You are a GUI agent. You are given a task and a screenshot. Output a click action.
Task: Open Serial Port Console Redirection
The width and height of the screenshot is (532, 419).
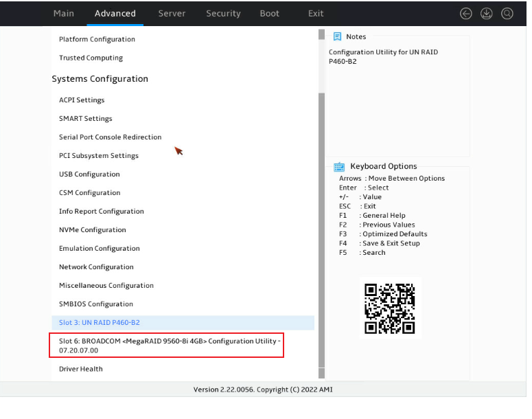(x=111, y=137)
